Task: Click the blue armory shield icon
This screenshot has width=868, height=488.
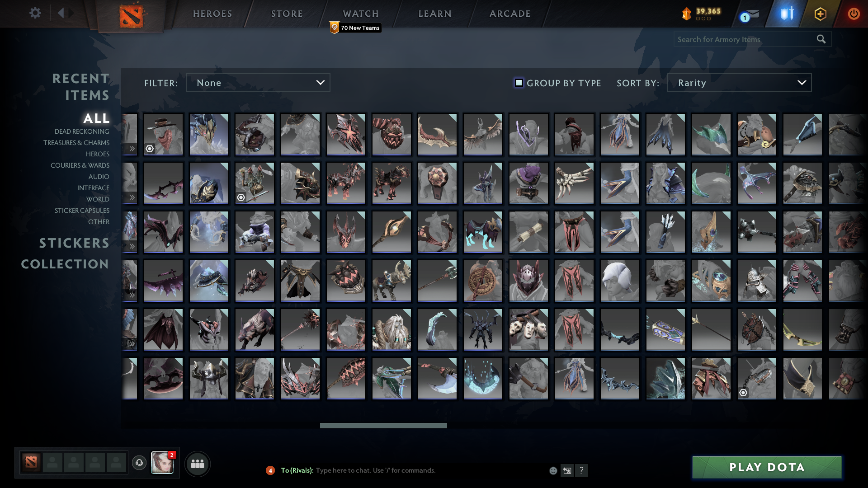Action: tap(785, 14)
